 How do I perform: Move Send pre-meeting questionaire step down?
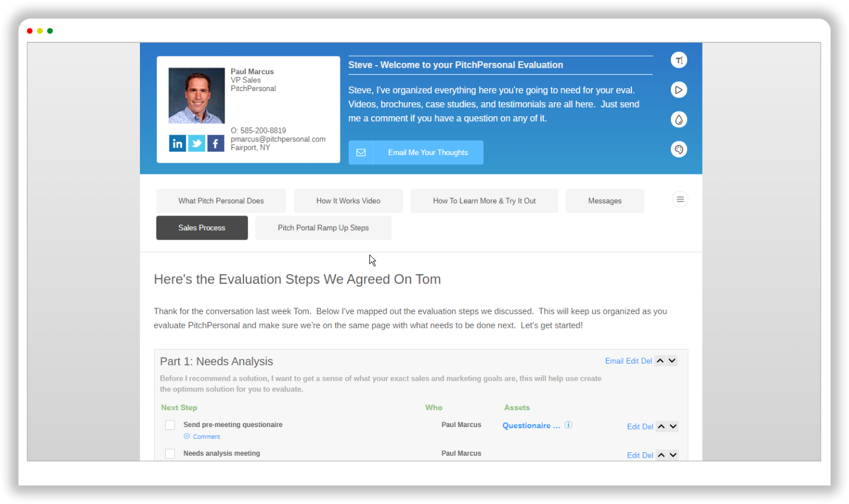pyautogui.click(x=673, y=426)
